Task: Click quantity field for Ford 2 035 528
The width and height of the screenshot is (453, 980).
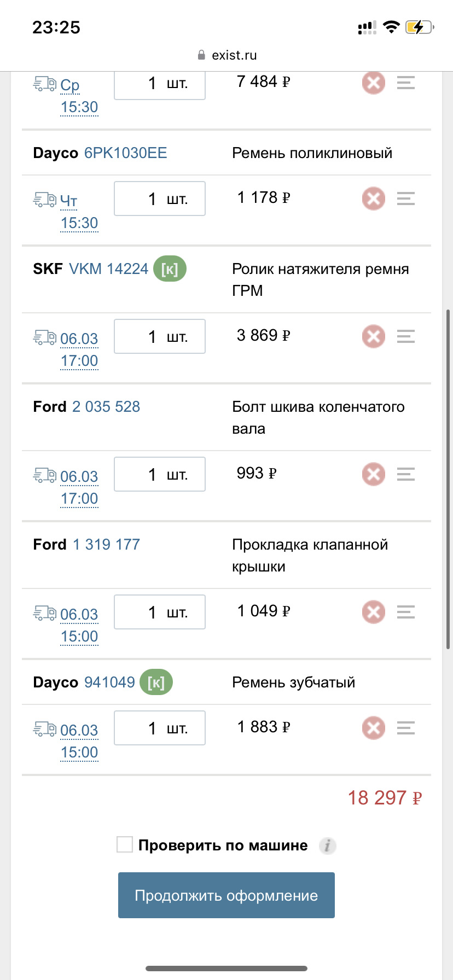Action: pos(159,474)
